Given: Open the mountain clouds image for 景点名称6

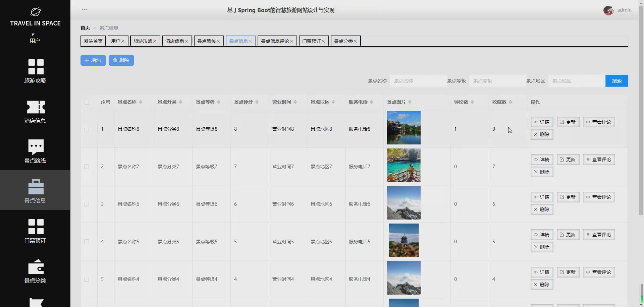Looking at the screenshot, I should (404, 203).
